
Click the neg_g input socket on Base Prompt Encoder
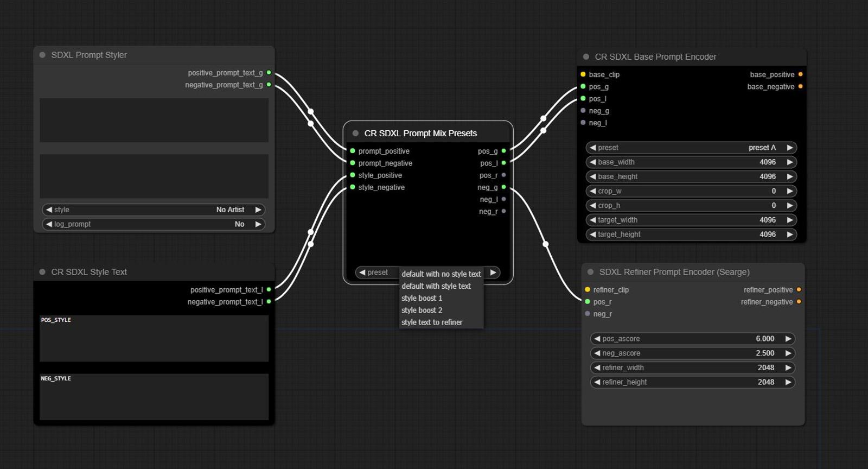[583, 111]
